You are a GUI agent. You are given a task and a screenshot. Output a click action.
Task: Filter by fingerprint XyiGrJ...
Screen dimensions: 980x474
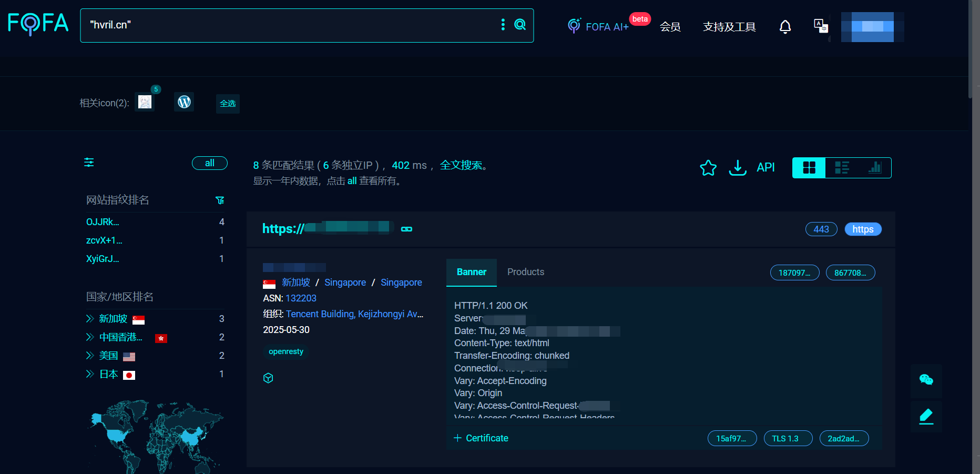pos(103,259)
